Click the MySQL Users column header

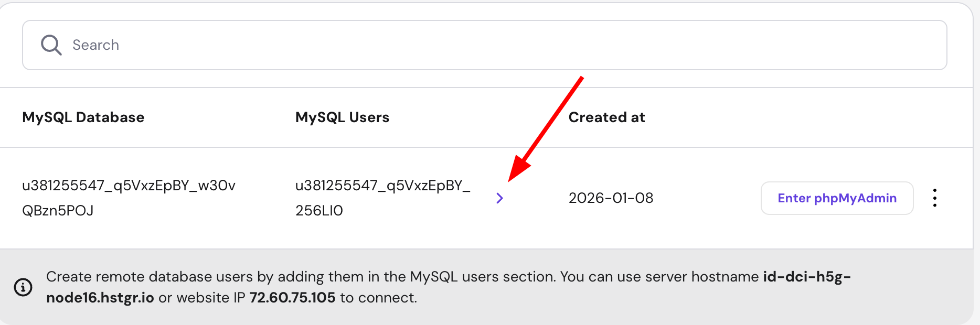342,117
